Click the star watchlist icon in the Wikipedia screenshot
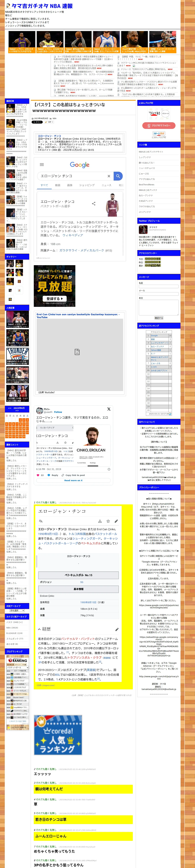195x868 pixels. pos(108,521)
